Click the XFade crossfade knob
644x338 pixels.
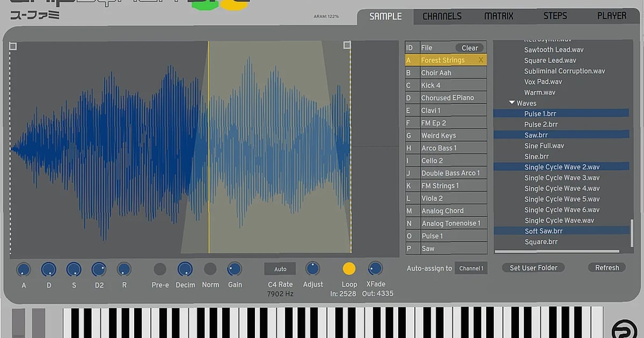[x=375, y=268]
